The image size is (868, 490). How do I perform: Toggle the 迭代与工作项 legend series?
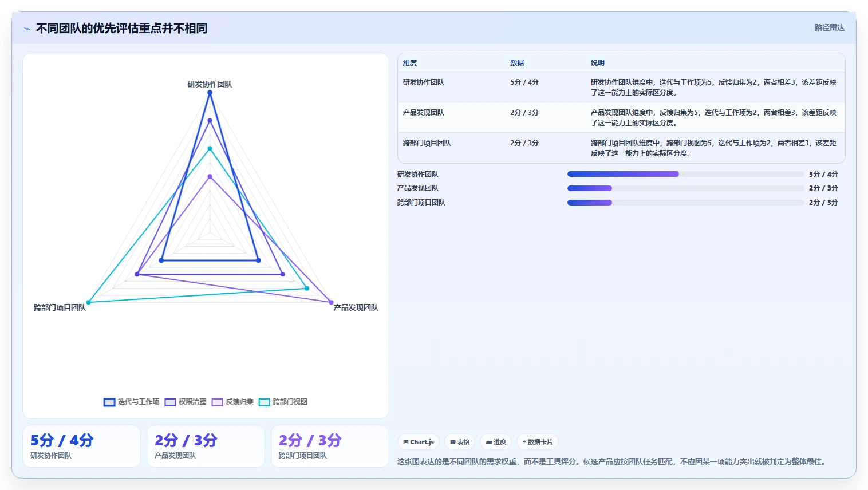(x=132, y=402)
